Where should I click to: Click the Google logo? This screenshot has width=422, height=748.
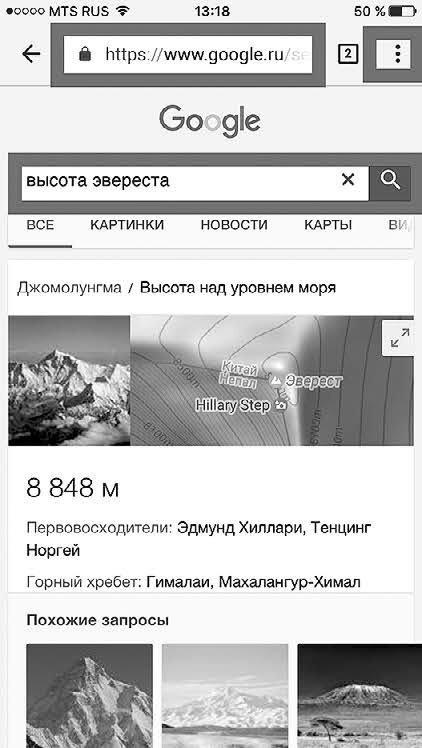[x=210, y=122]
